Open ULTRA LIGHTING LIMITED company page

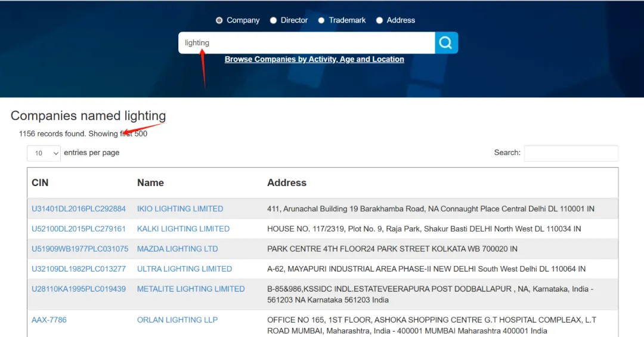(x=184, y=269)
